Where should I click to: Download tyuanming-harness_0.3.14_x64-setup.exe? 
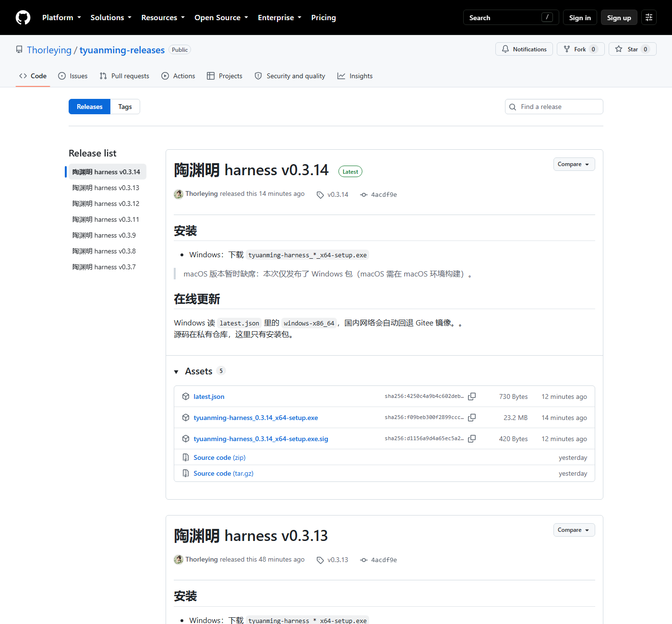pyautogui.click(x=256, y=418)
